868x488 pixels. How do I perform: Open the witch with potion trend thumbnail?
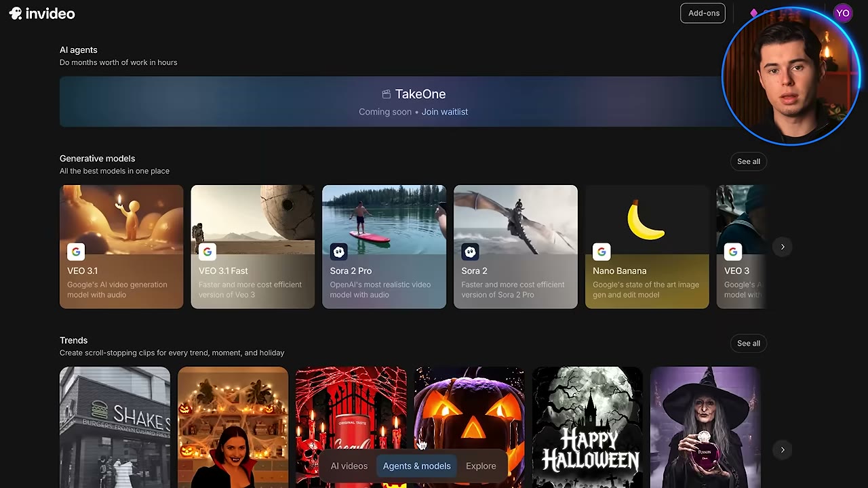tap(705, 427)
